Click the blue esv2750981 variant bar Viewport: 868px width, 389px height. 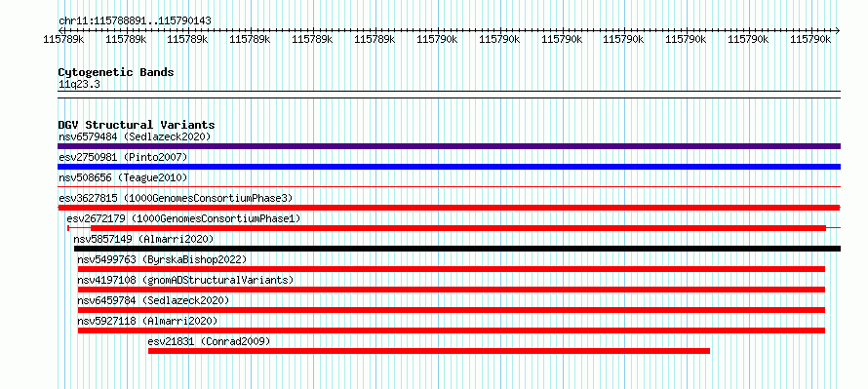click(449, 167)
